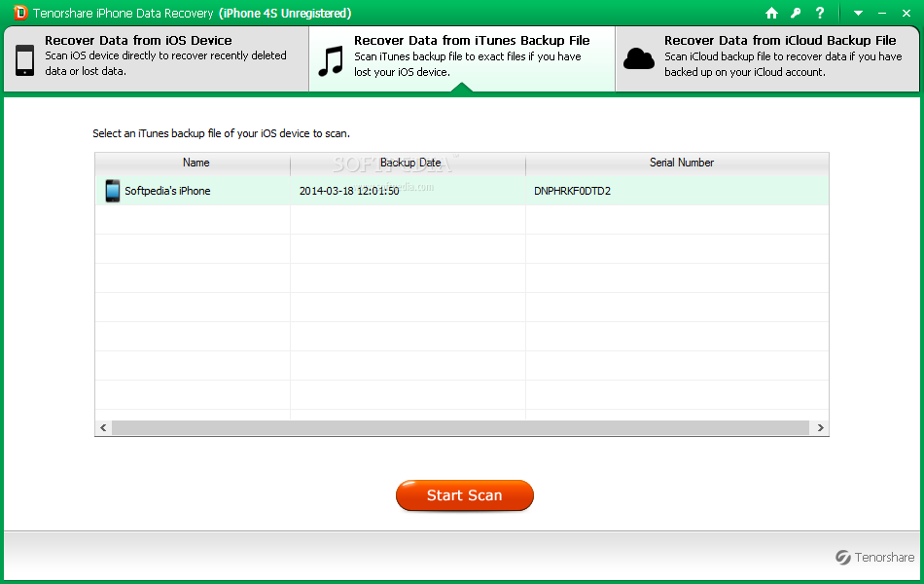Screen dimensions: 924x584
Task: Click the Home icon in title bar
Action: (x=771, y=13)
